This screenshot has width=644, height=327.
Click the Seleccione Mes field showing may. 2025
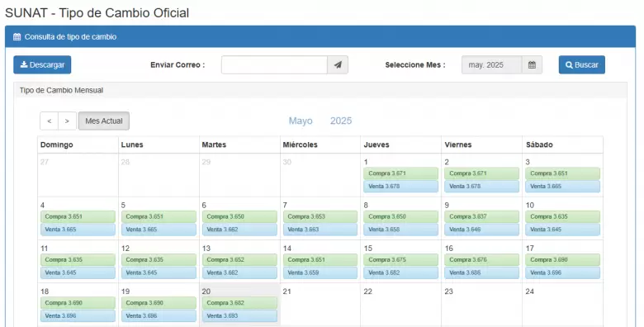(x=491, y=65)
